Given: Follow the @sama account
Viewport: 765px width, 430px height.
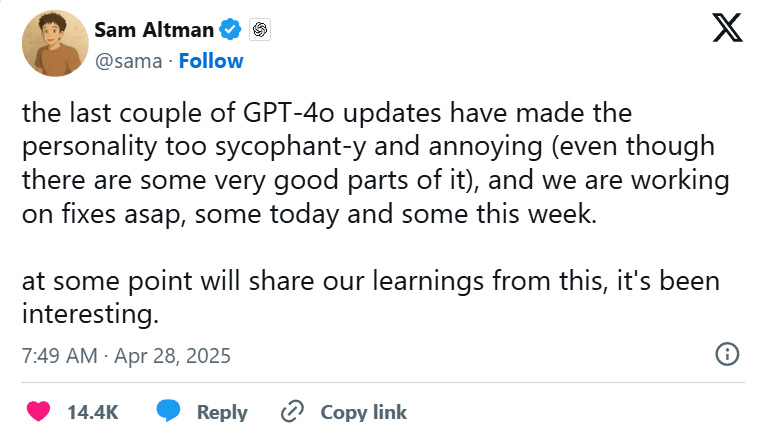Looking at the screenshot, I should point(211,61).
